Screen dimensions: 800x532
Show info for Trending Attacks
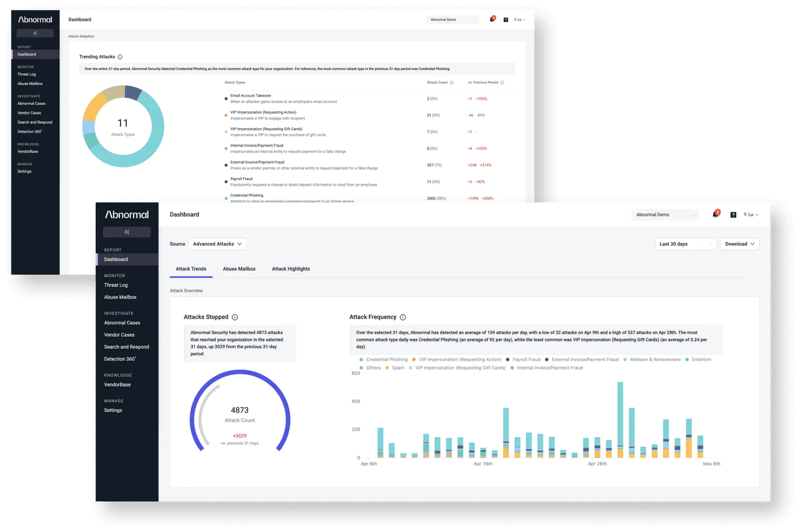(120, 57)
